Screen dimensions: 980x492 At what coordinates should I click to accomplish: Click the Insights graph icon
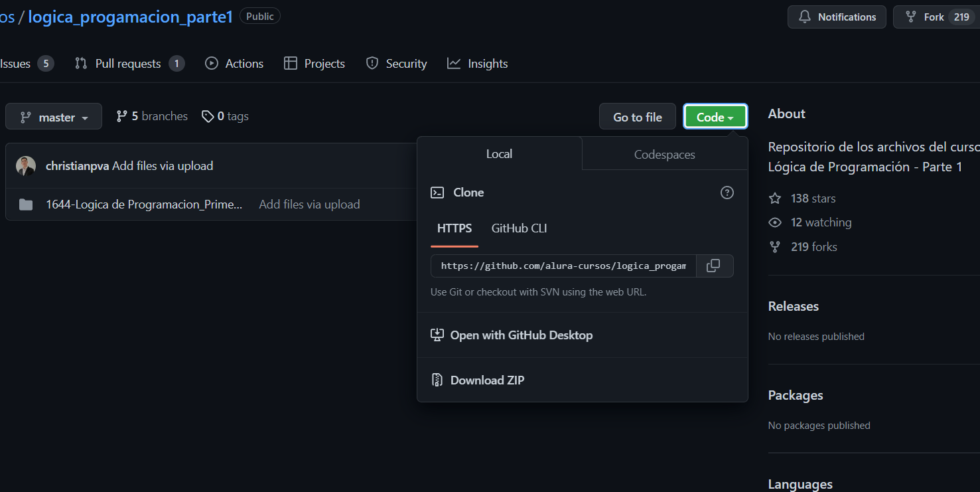tap(454, 64)
